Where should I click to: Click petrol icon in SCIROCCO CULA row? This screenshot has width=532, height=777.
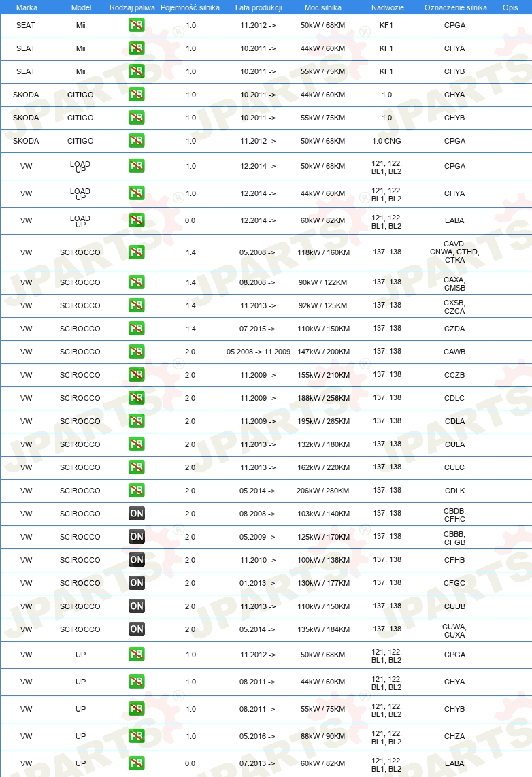[136, 444]
